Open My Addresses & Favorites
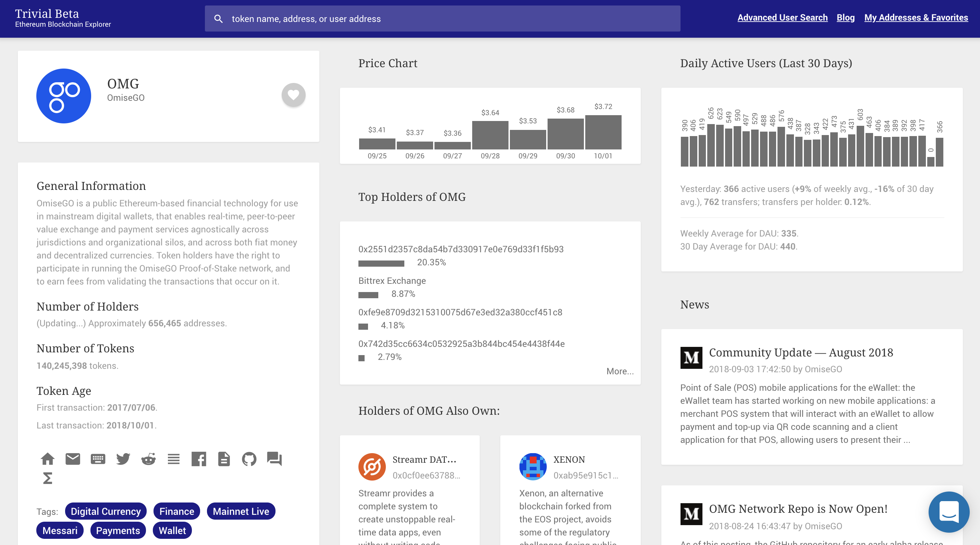 click(x=916, y=17)
